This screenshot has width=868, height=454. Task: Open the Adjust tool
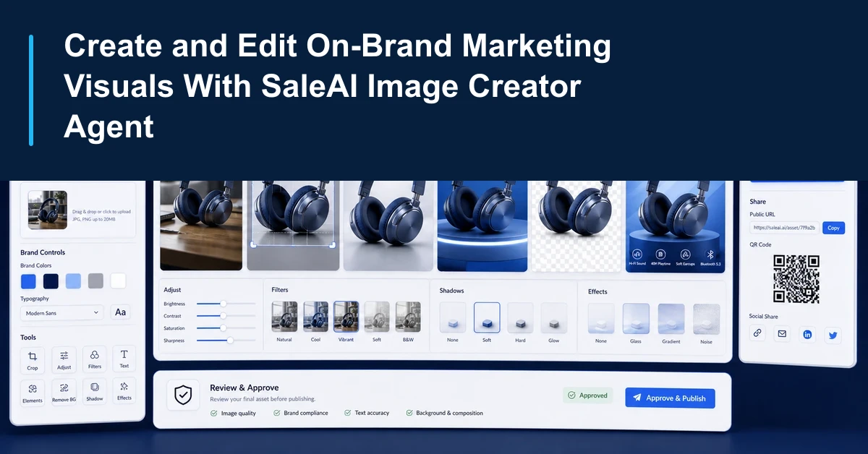point(64,359)
